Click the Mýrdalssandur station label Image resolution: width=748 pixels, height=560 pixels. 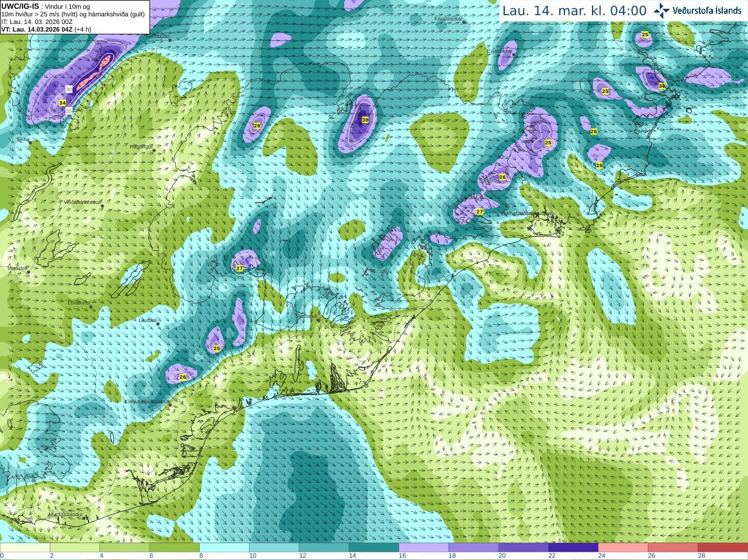(65, 514)
